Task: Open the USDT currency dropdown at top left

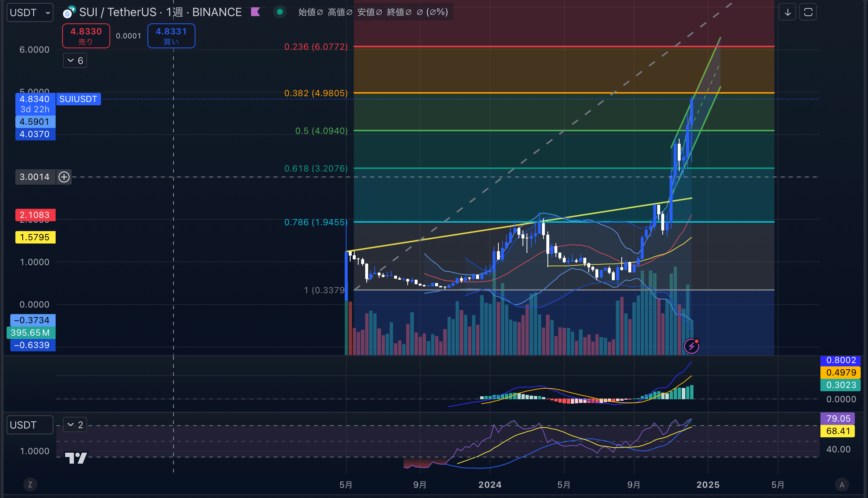Action: point(30,12)
